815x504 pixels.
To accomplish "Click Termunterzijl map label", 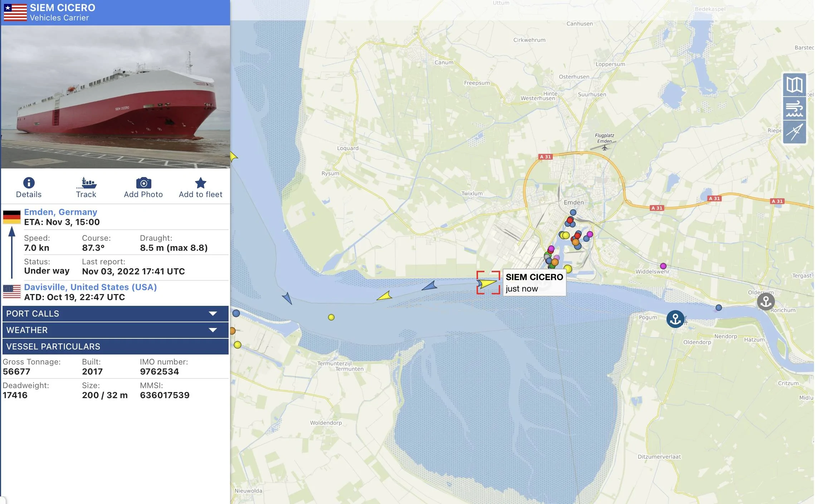I will coord(335,363).
